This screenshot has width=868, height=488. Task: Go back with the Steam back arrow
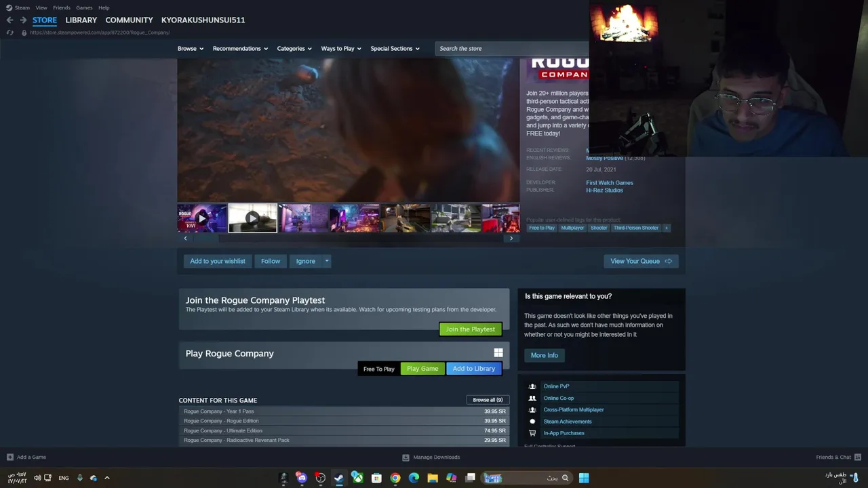pos(9,20)
